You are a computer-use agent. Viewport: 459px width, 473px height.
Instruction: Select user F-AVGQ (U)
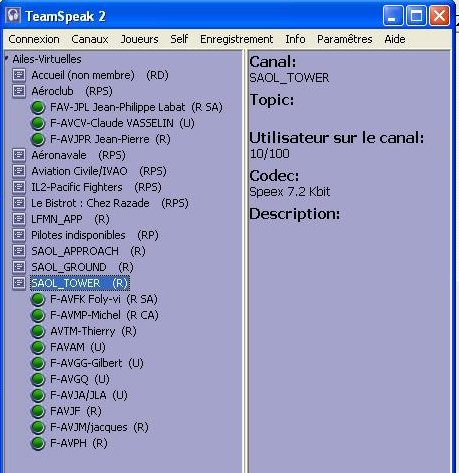click(80, 379)
